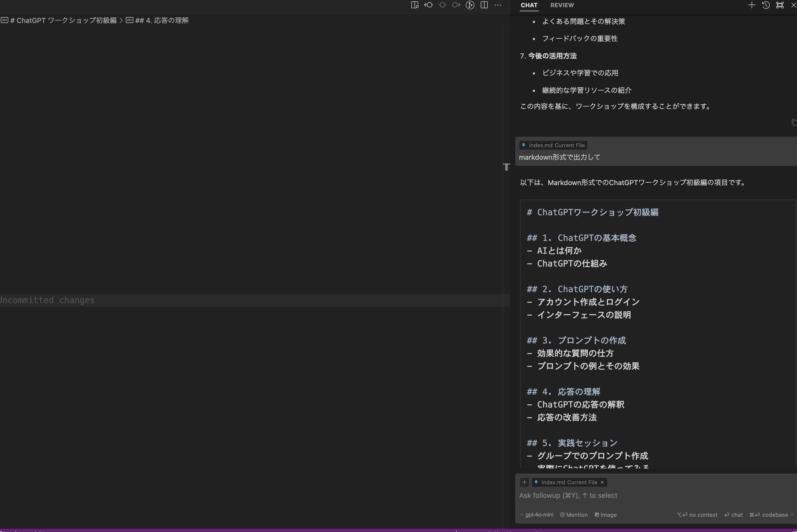Split the editor right

click(484, 5)
